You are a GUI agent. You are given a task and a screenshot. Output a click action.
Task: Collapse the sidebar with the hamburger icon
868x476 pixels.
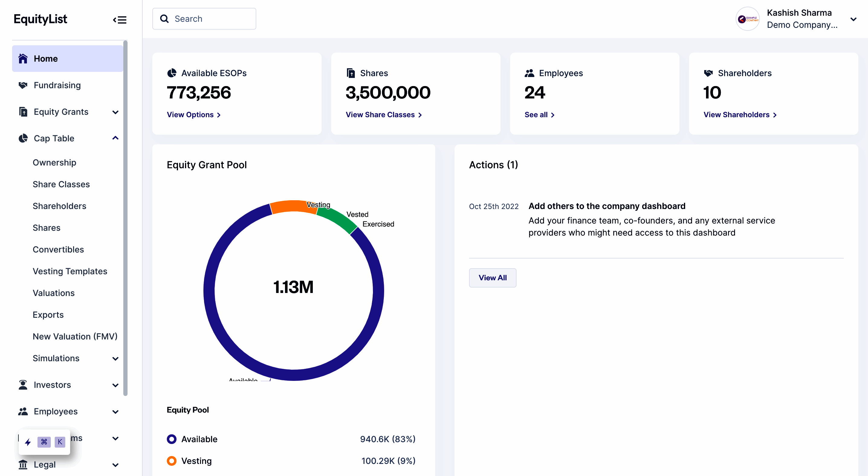point(120,20)
